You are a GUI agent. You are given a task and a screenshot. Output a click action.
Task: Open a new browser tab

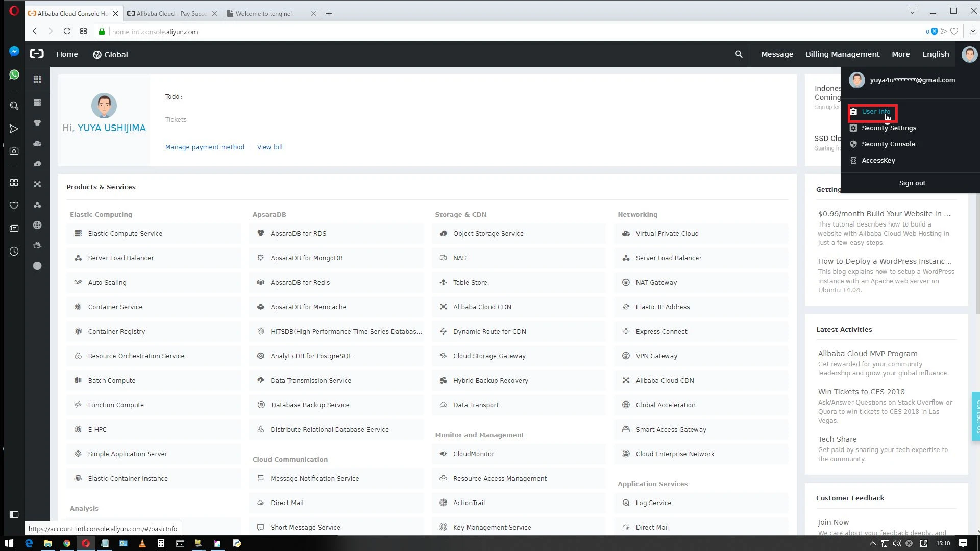pos(329,13)
